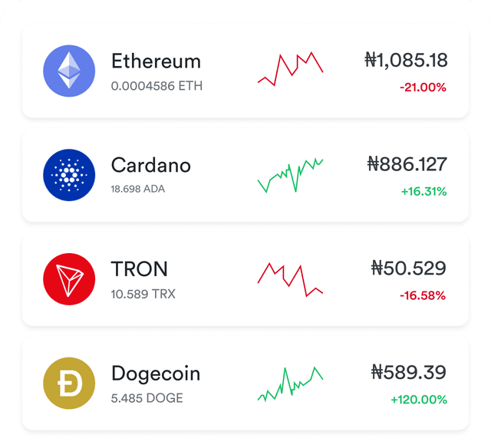The height and width of the screenshot is (448, 491).
Task: Click the gold Dogecoin logo icon
Action: (x=69, y=384)
